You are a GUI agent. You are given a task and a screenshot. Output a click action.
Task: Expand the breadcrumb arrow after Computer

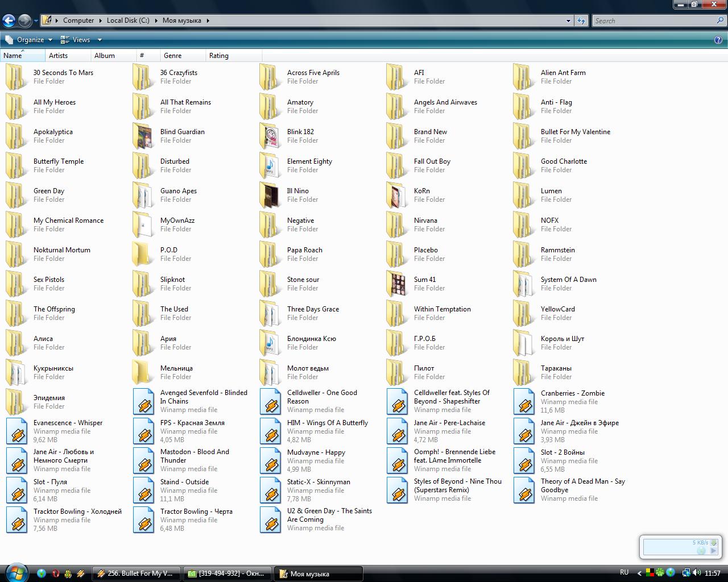pos(101,20)
